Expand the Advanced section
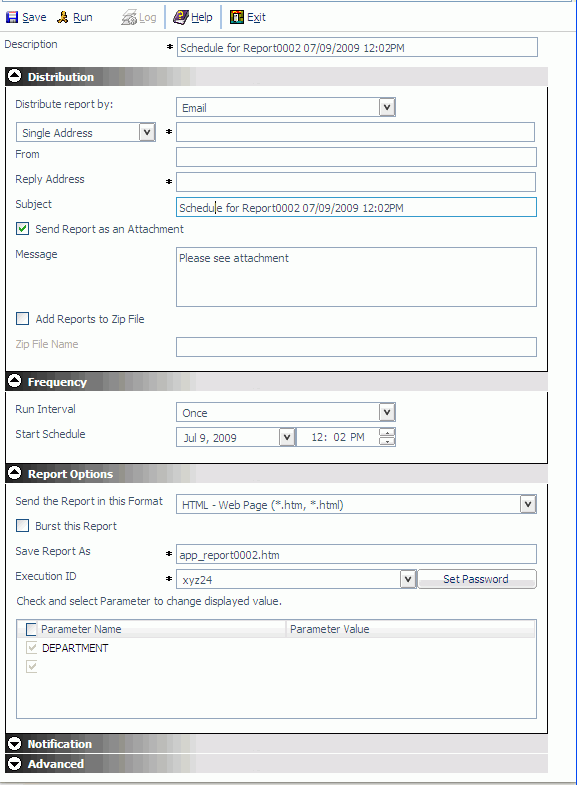Image resolution: width=577 pixels, height=785 pixels. 15,763
